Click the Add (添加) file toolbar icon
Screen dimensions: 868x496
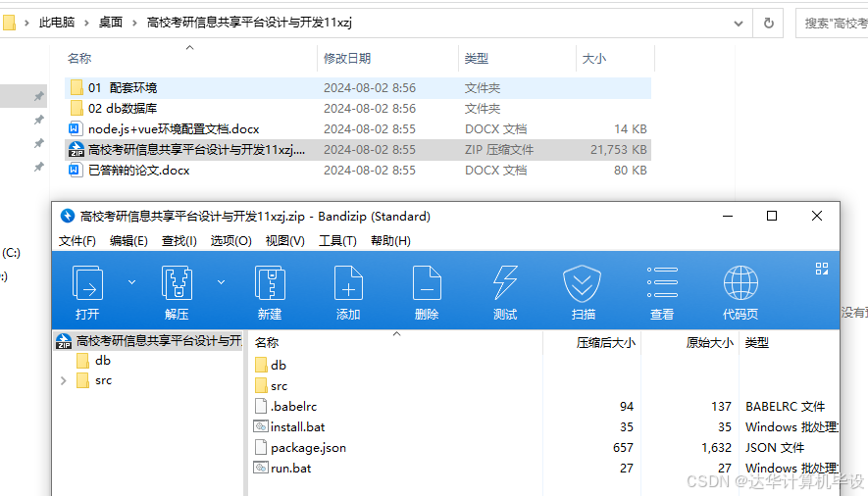(348, 283)
